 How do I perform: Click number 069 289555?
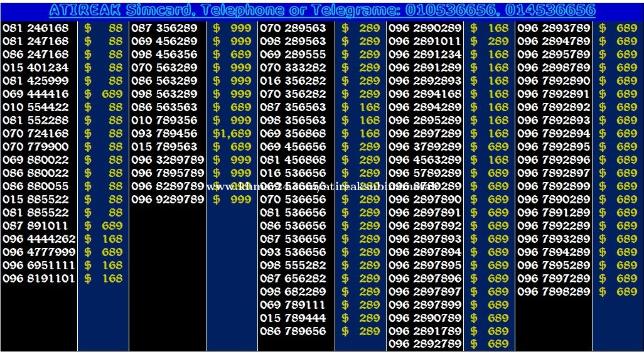293,55
